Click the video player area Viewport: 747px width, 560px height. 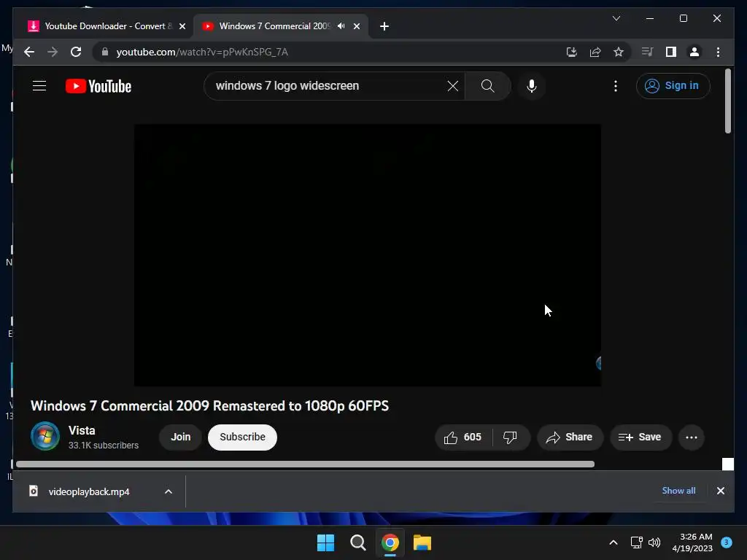(368, 255)
